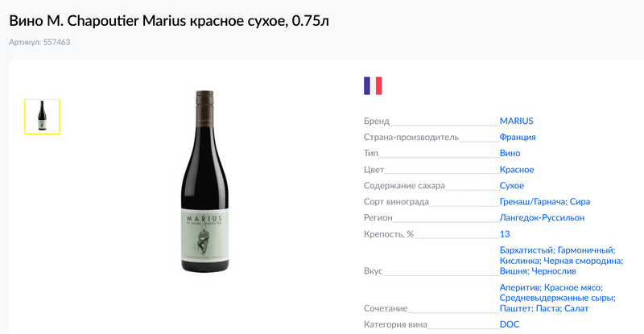Open the Сира grape link
The width and height of the screenshot is (644, 334).
(x=581, y=201)
